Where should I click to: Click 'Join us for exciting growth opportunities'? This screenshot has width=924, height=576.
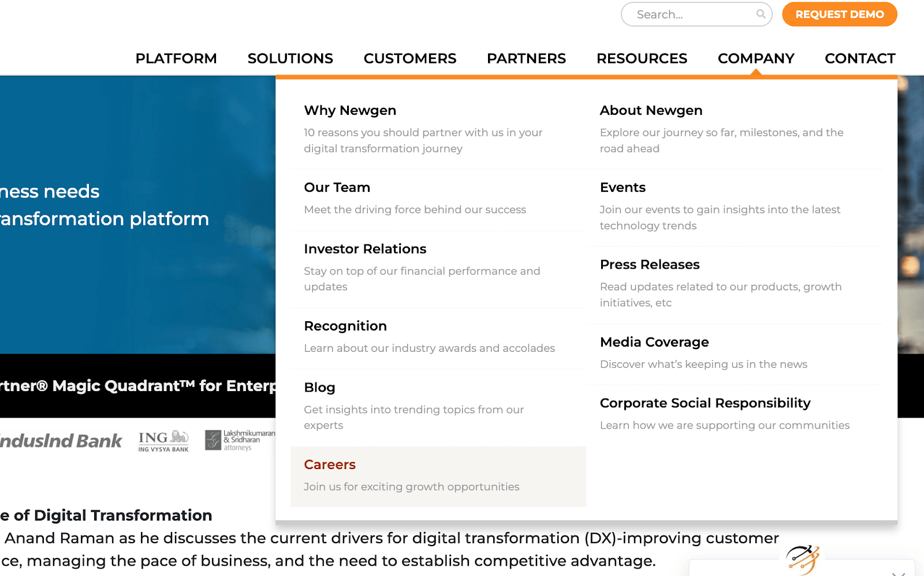[x=411, y=487]
